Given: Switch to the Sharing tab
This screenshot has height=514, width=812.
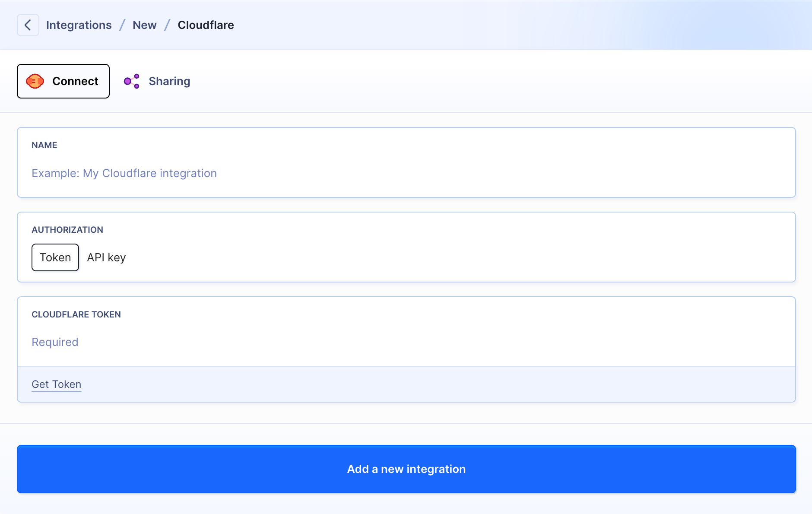Looking at the screenshot, I should click(x=157, y=81).
